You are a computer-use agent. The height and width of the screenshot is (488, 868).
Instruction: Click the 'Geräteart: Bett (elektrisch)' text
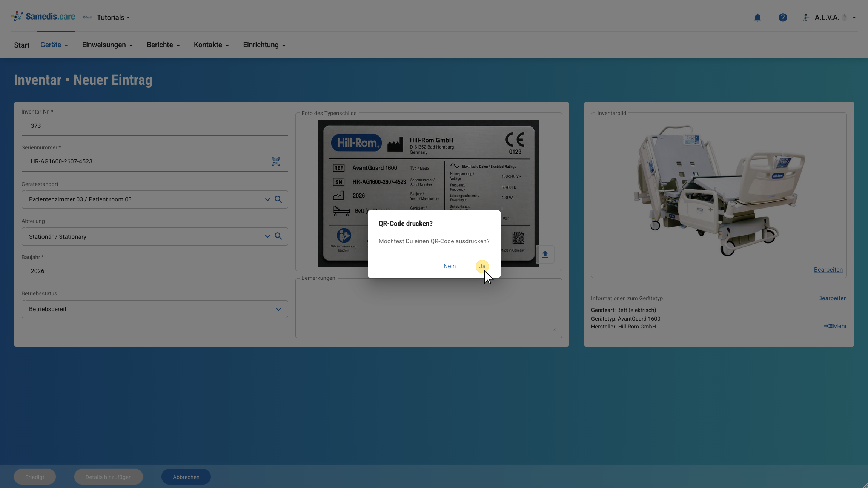click(624, 310)
